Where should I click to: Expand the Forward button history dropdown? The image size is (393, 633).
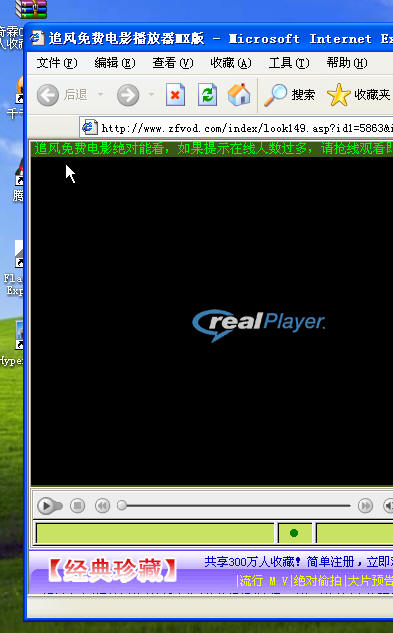coord(151,94)
